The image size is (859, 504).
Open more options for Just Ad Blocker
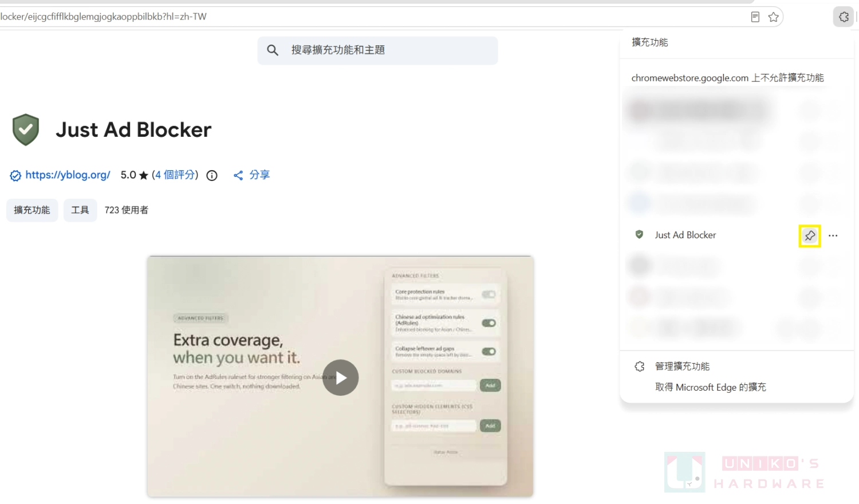coord(833,235)
